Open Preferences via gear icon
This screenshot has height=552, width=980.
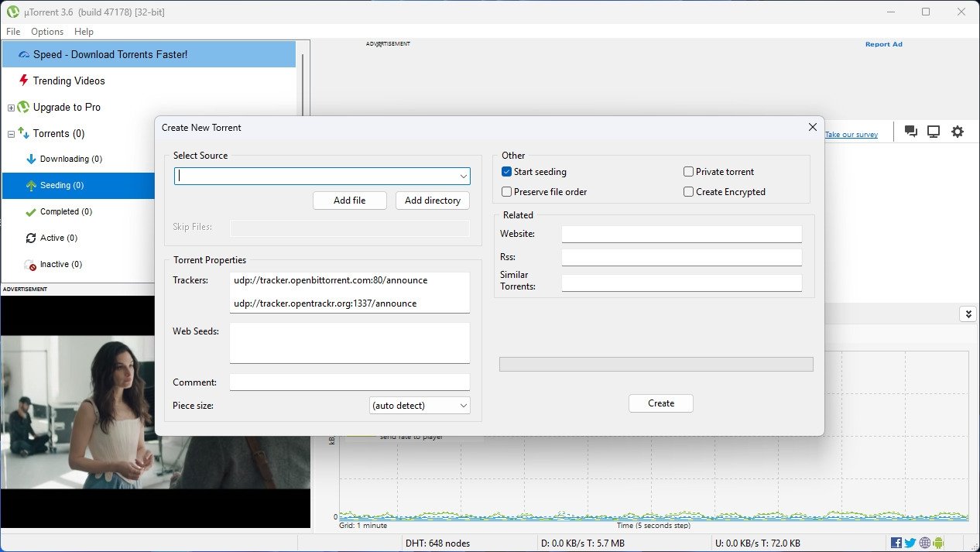tap(958, 132)
